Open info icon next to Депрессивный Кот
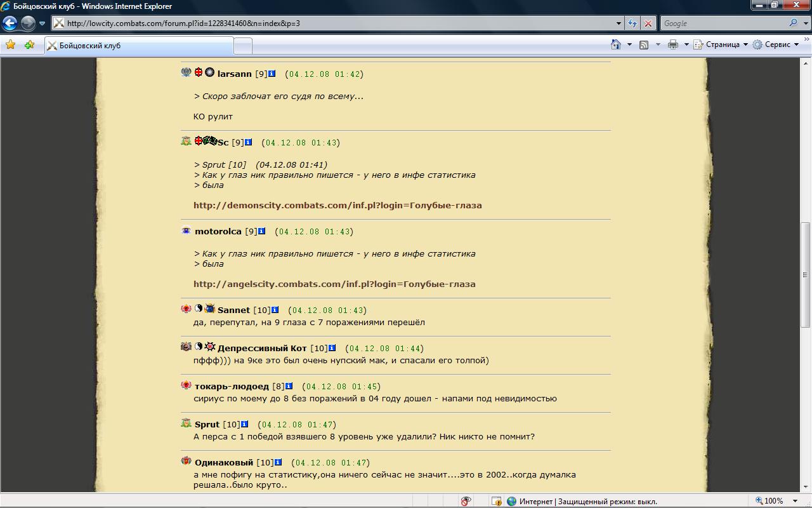Viewport: 812px width, 508px height. coord(332,348)
